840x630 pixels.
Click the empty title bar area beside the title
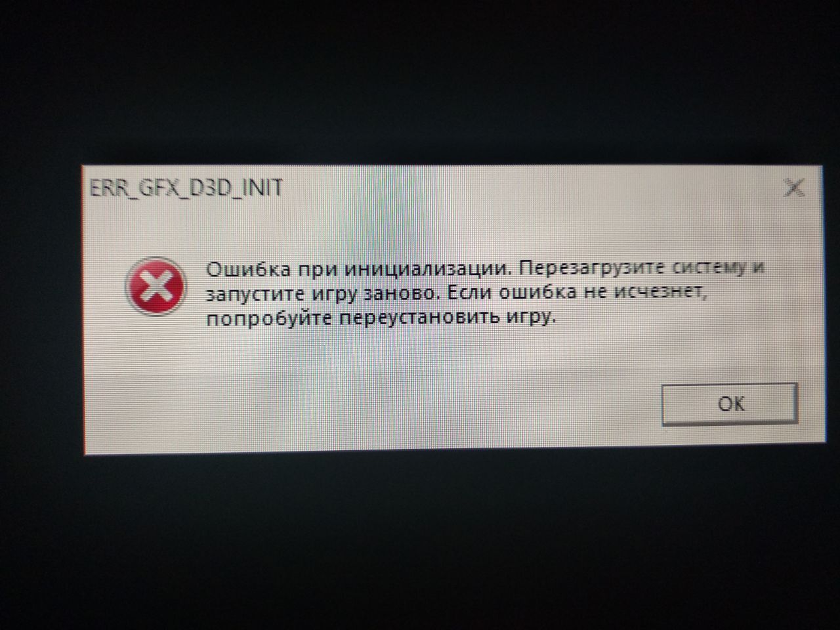(525, 188)
